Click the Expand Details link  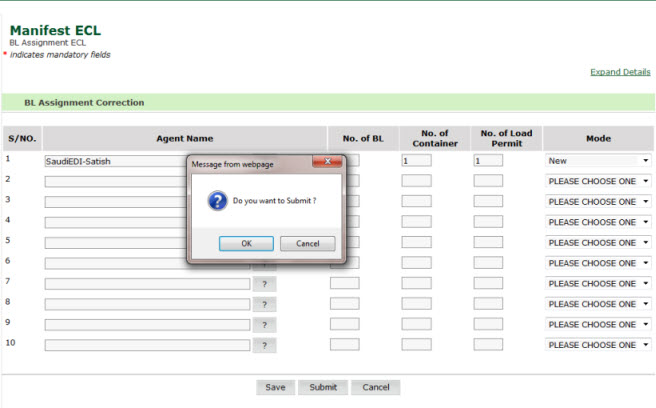pyautogui.click(x=620, y=72)
